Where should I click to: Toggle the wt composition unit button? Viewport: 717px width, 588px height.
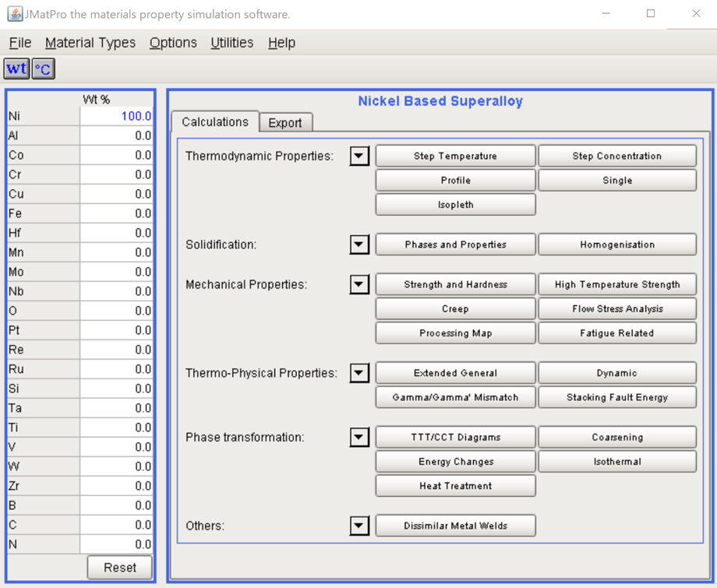pyautogui.click(x=17, y=69)
